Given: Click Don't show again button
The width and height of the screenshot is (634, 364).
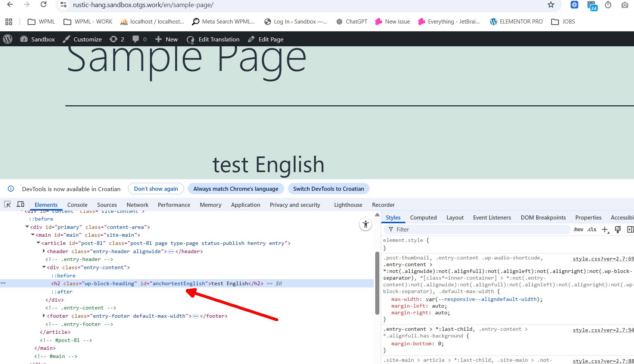Looking at the screenshot, I should click(x=156, y=189).
